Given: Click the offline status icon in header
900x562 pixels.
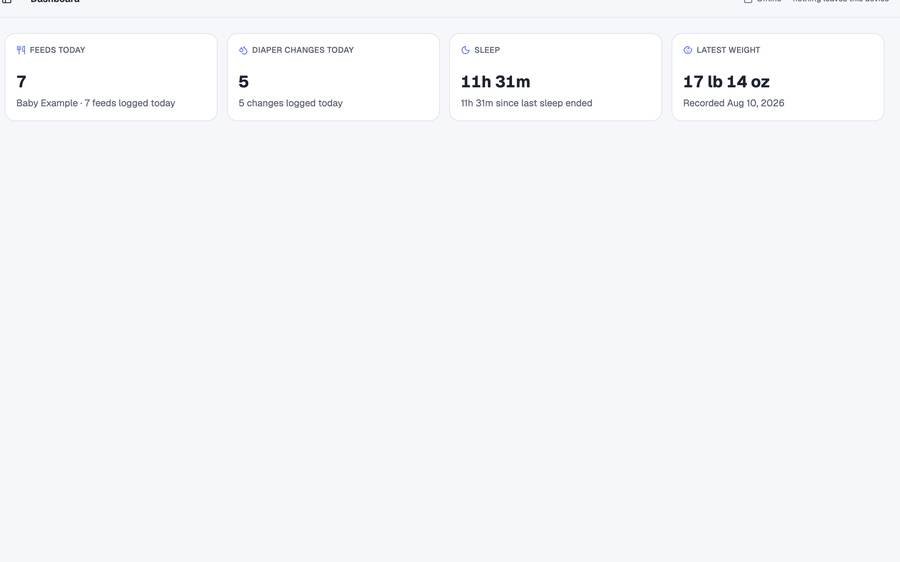Looking at the screenshot, I should pos(748,1).
